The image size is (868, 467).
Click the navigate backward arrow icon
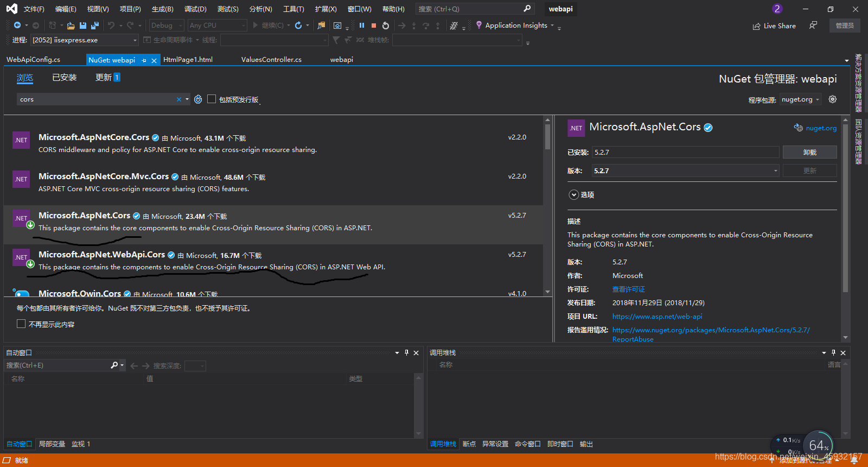click(x=17, y=26)
